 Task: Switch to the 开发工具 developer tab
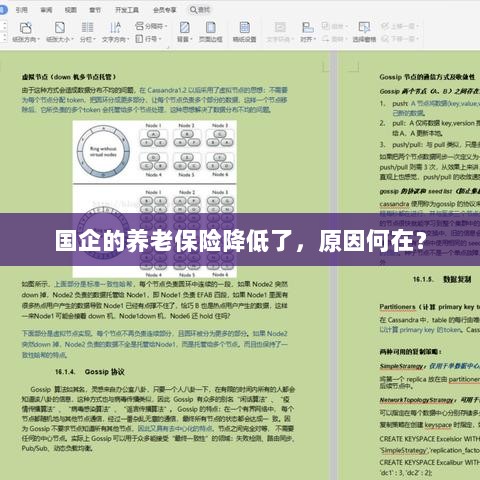(x=127, y=10)
